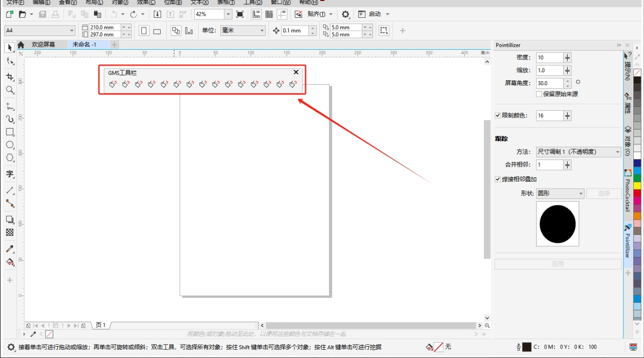Toggle the Show rulers icon
Image resolution: width=644 pixels, height=358 pixels.
pos(257,14)
